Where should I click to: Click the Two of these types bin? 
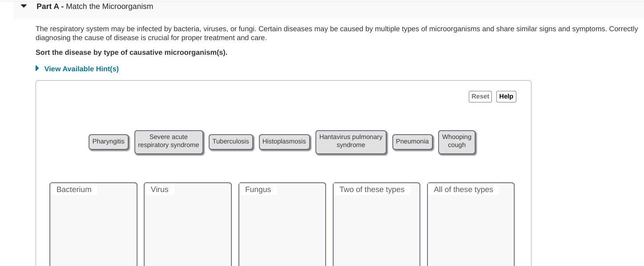[376, 223]
